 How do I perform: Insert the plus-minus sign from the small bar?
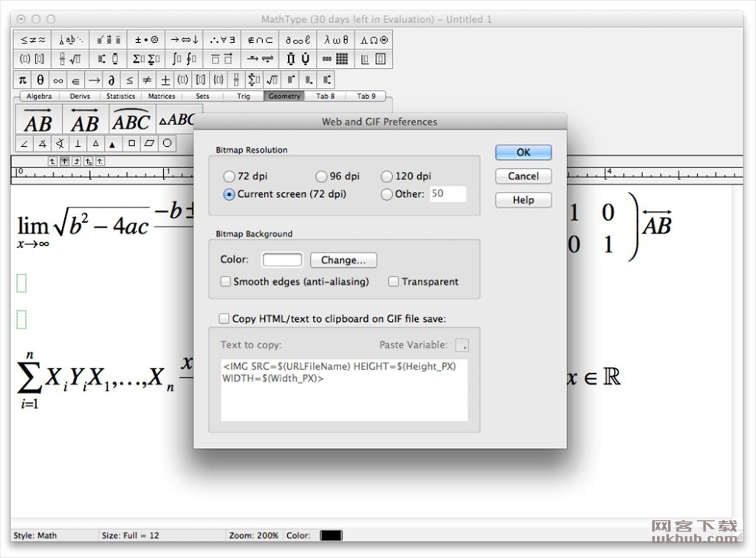pyautogui.click(x=165, y=80)
